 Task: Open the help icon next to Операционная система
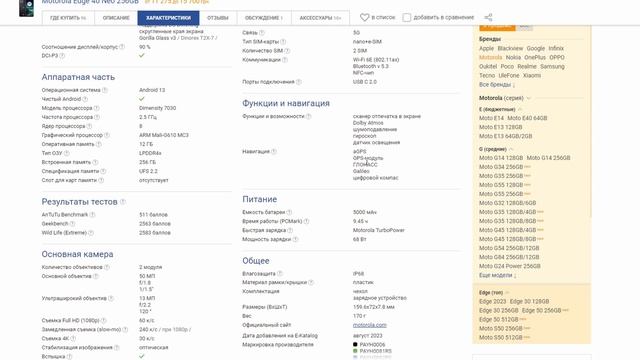coord(105,90)
